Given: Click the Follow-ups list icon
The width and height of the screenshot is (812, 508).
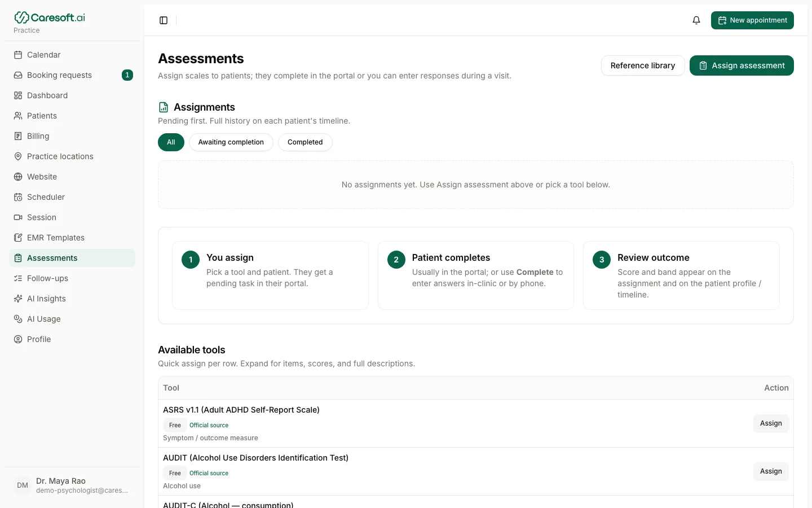Looking at the screenshot, I should pyautogui.click(x=18, y=278).
